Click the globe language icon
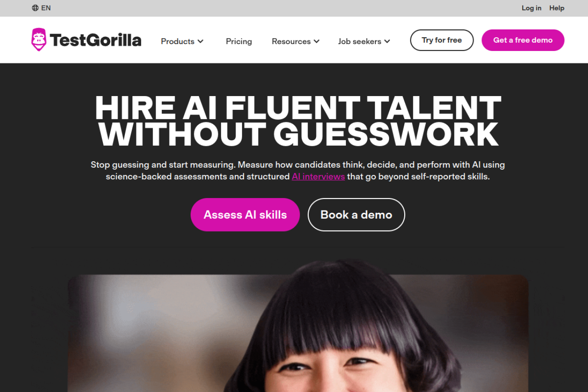The height and width of the screenshot is (392, 588). pos(35,8)
